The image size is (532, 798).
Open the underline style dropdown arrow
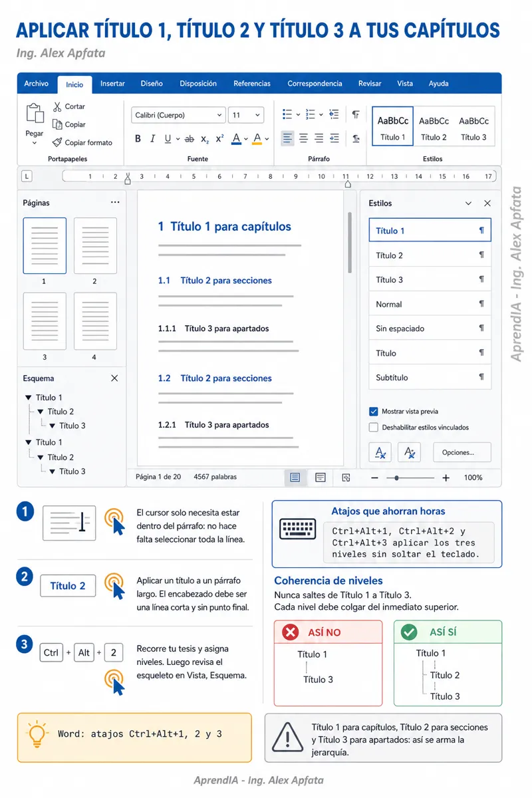tap(178, 139)
